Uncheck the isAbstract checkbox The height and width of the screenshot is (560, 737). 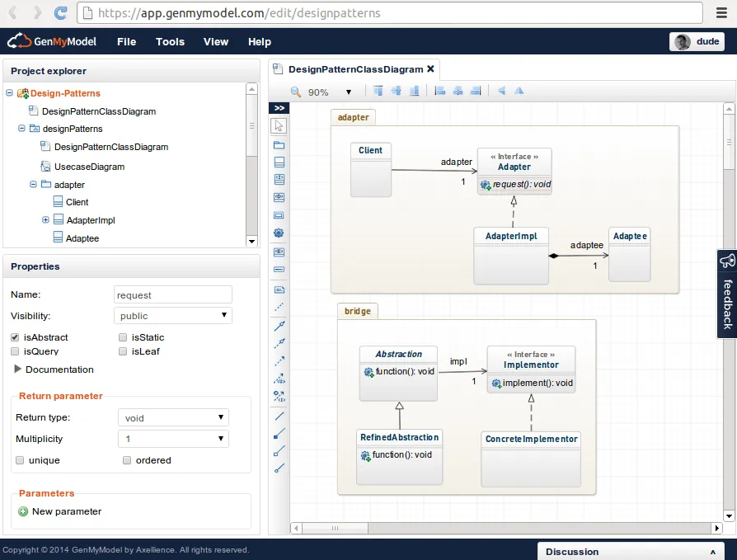(x=13, y=336)
